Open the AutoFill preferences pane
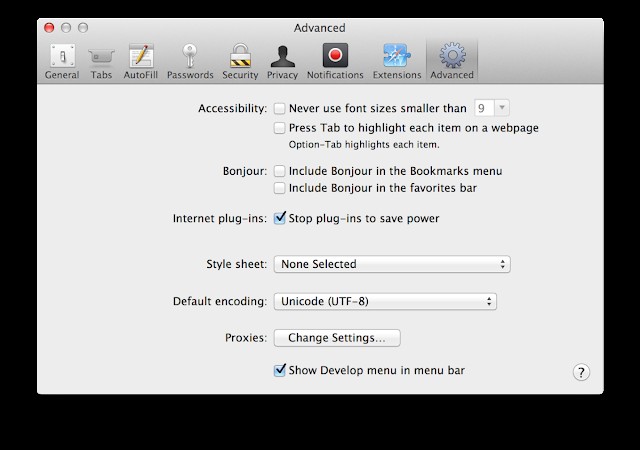Screen dimensions: 640x450 (x=140, y=59)
